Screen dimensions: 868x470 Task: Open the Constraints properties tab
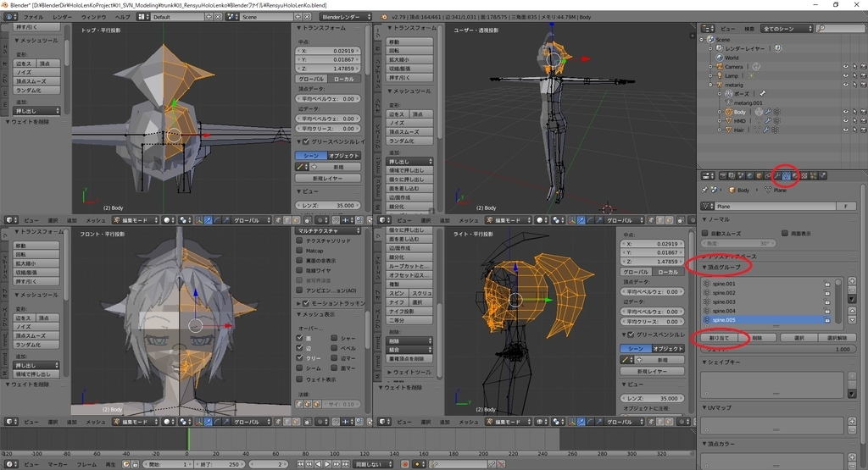(768, 176)
